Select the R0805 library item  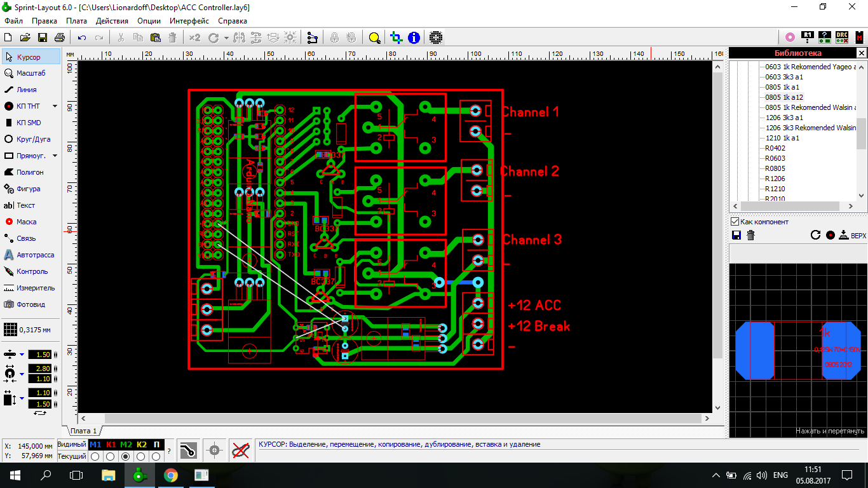(x=775, y=168)
